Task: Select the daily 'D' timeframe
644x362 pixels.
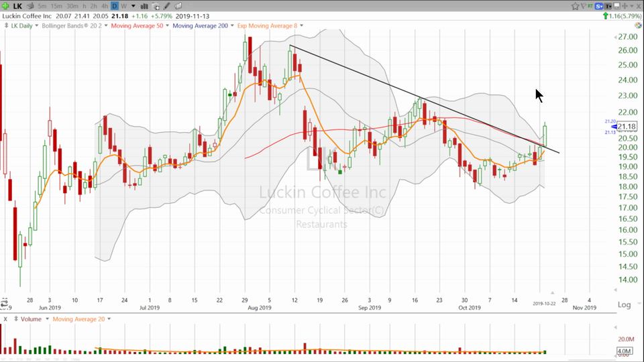Action: click(115, 6)
